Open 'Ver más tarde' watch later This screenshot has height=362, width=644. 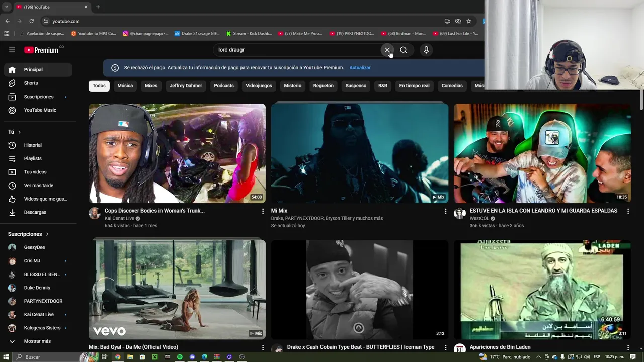(x=38, y=186)
